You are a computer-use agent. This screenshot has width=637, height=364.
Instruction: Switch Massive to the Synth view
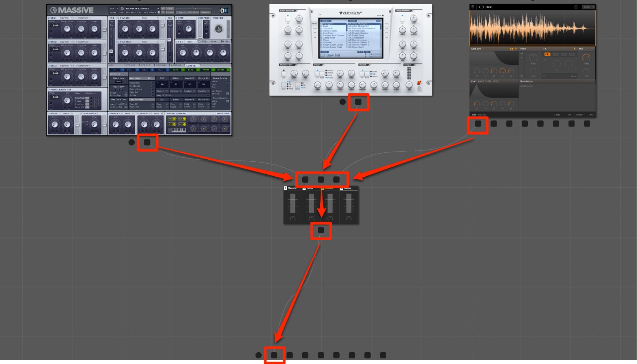(x=182, y=12)
